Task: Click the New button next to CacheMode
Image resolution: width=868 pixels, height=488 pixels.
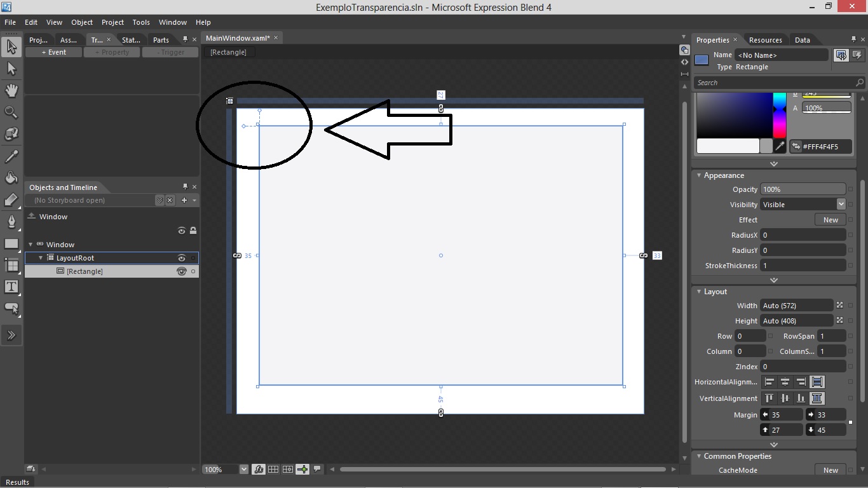Action: (x=830, y=470)
